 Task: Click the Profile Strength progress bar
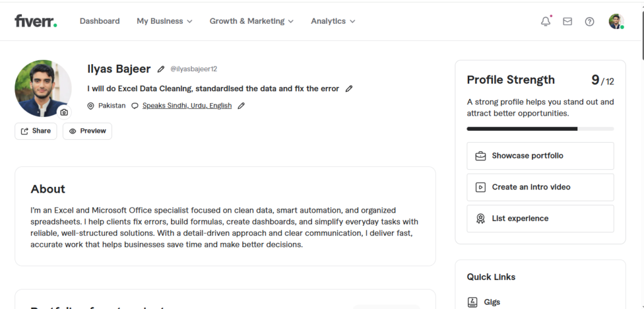tap(540, 128)
